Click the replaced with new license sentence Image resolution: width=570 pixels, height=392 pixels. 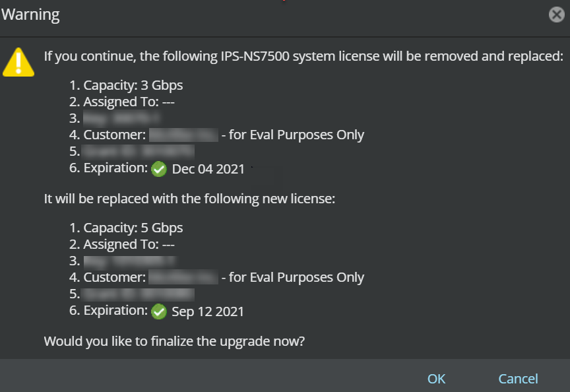(x=189, y=199)
